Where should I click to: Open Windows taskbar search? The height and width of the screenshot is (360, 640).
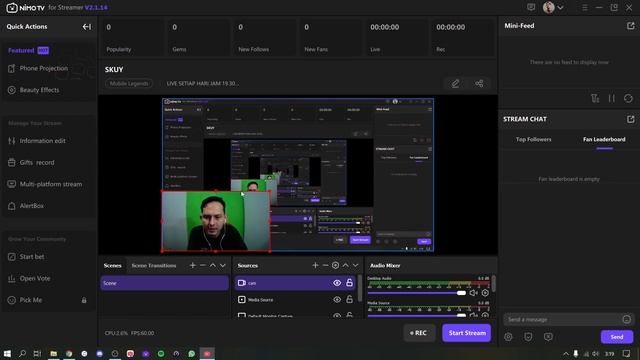(22, 353)
